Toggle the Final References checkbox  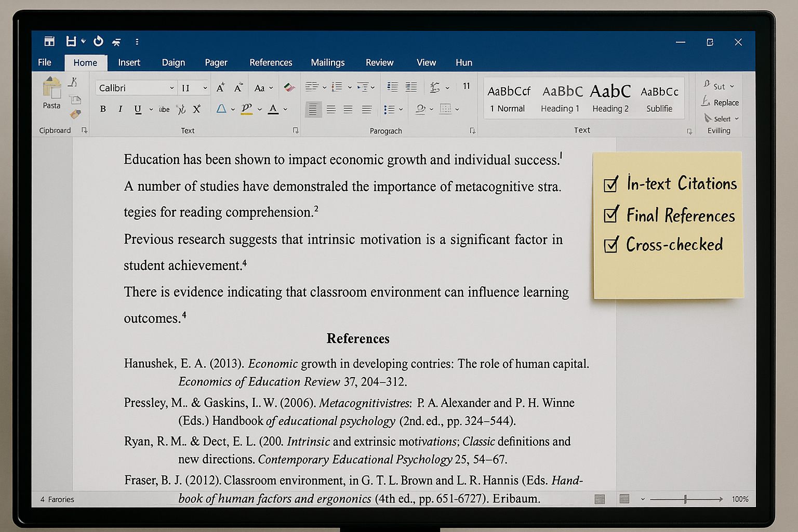[x=611, y=215]
